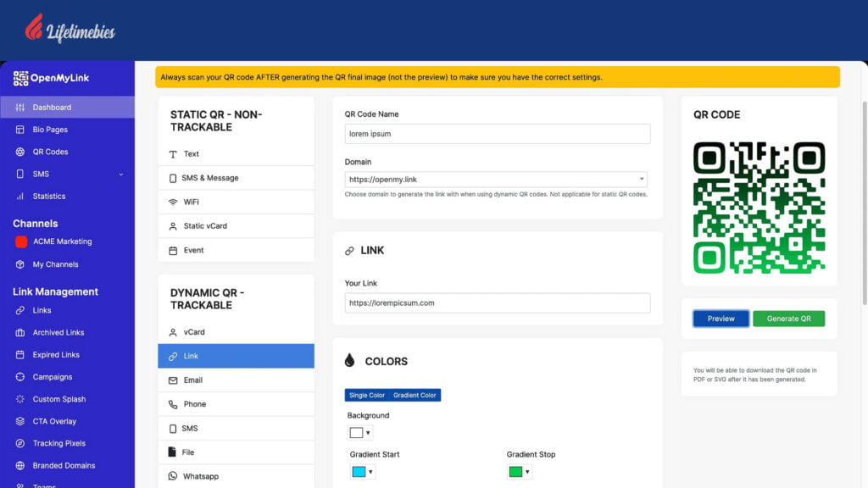Screen dimensions: 868x488
Task: Click the generated QR code image
Action: pos(759,208)
